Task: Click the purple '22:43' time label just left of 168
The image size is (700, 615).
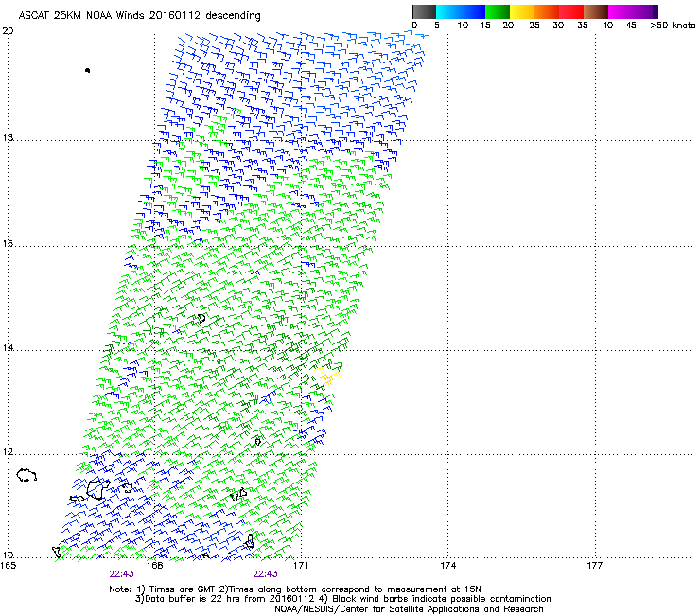Action: click(121, 574)
